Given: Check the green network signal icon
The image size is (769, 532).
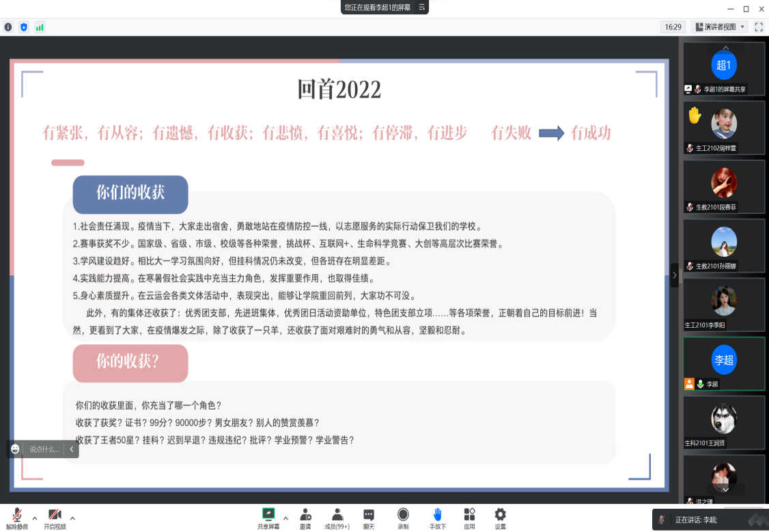Looking at the screenshot, I should [x=40, y=27].
